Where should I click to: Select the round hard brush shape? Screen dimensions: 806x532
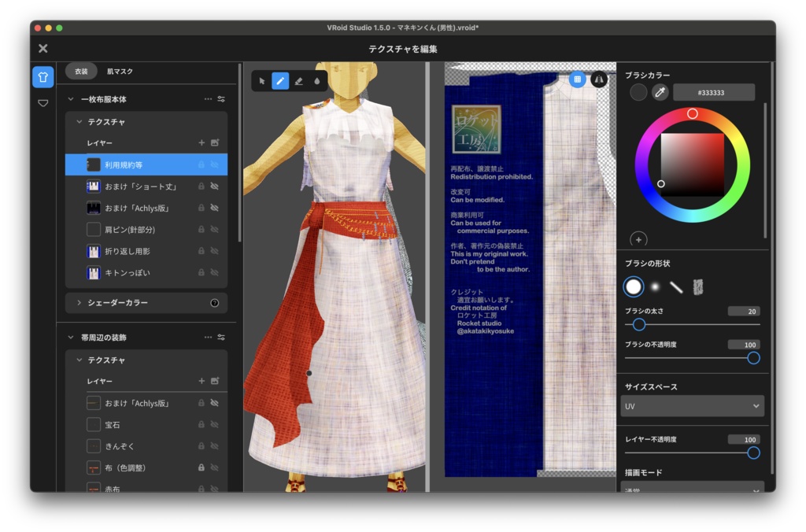click(634, 286)
